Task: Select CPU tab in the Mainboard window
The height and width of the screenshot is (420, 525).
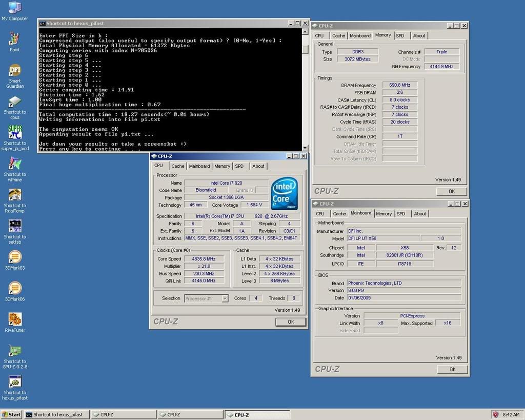Action: 320,214
